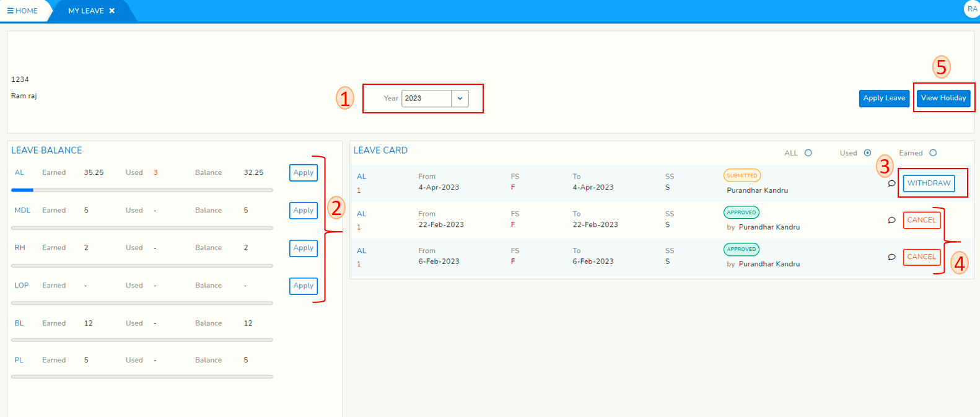Expand the Year dropdown arrow
The height and width of the screenshot is (417, 980).
pyautogui.click(x=460, y=99)
